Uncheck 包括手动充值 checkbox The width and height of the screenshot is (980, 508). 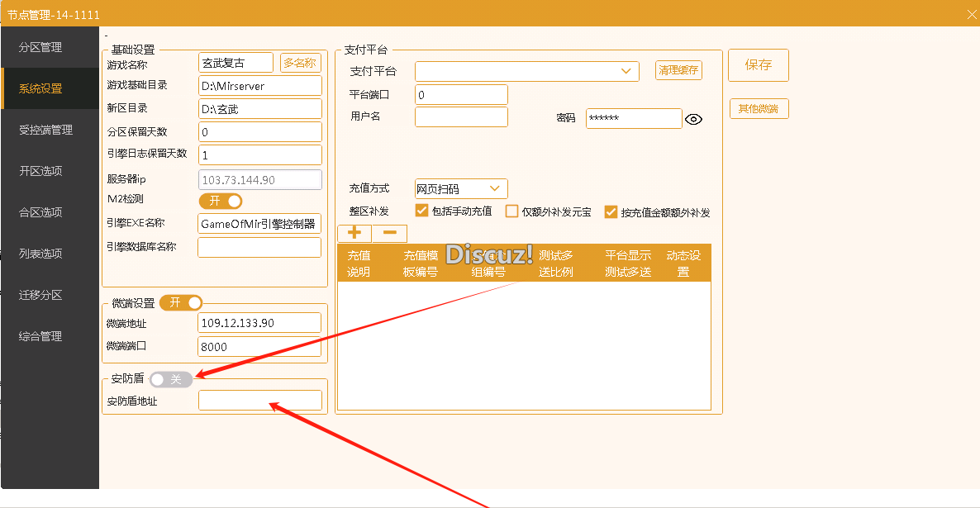[x=421, y=211]
